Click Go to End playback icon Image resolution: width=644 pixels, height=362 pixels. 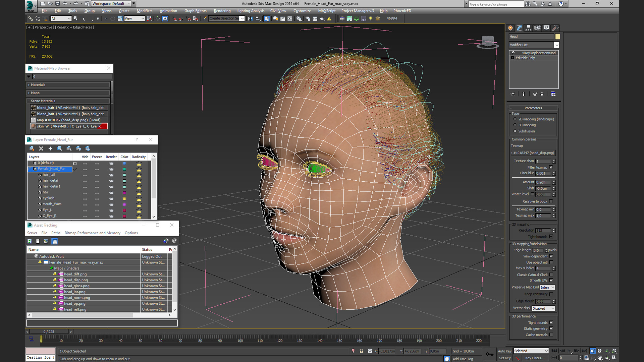click(584, 351)
